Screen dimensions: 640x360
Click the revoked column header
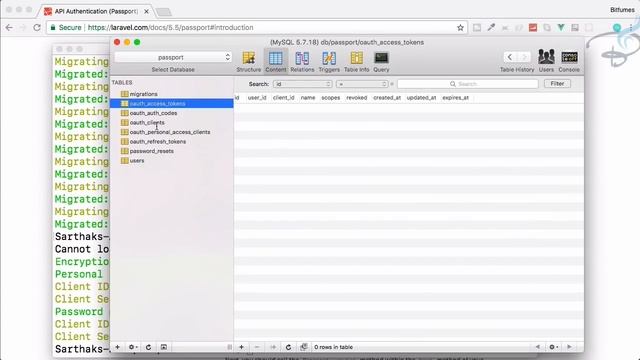point(357,98)
